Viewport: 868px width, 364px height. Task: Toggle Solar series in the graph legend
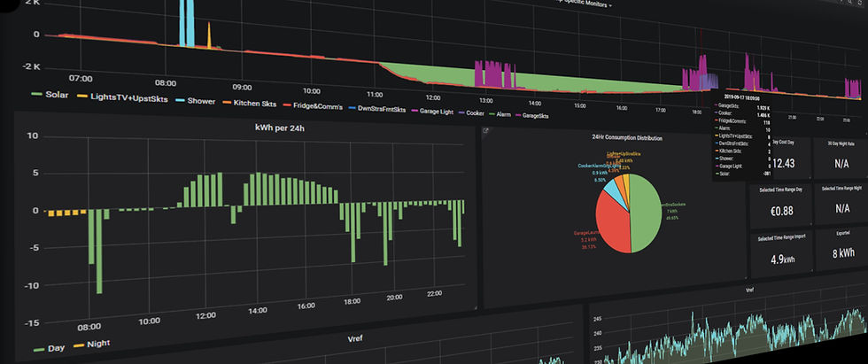tap(50, 95)
